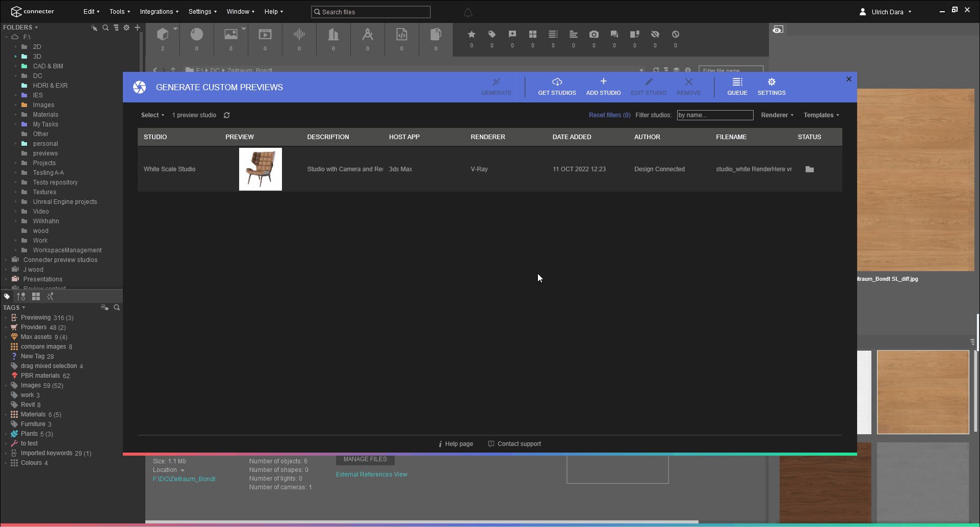The image size is (980, 527).
Task: Click the Filter studios by name field
Action: [715, 115]
